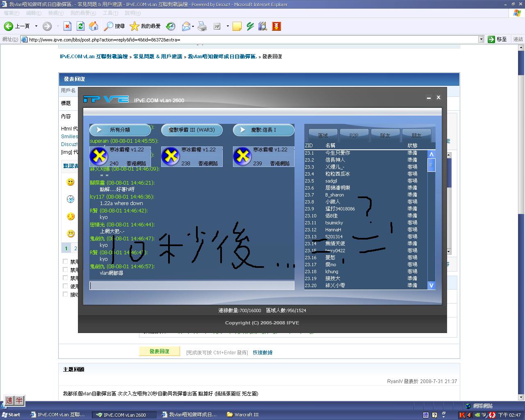Viewport: 525px width, 420px height.
Task: Open the IE Search (搜尋) pane
Action: click(114, 26)
